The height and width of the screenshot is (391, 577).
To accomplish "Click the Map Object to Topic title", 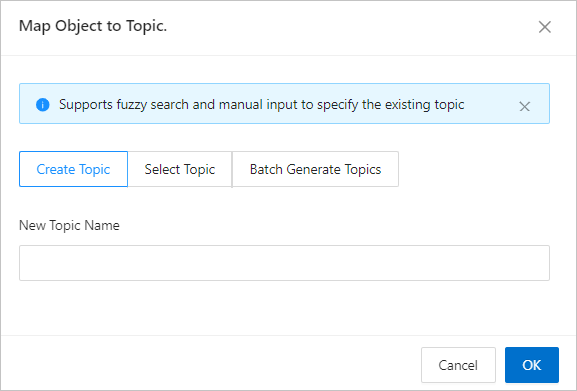I will 93,26.
